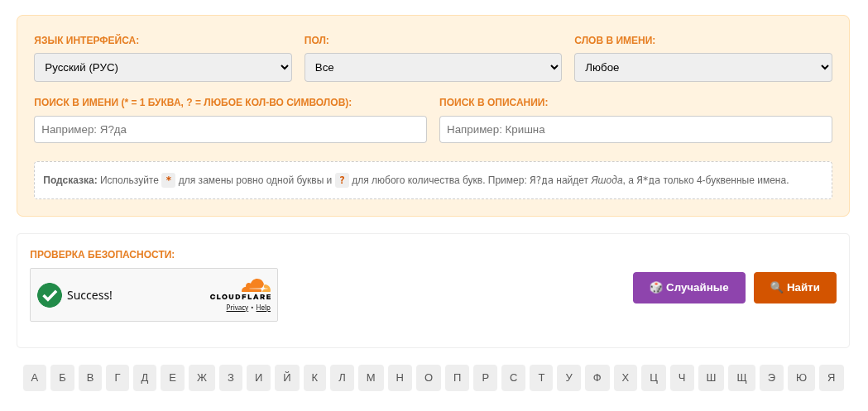
Task: Open the Слов в имени dropdown
Action: point(703,68)
